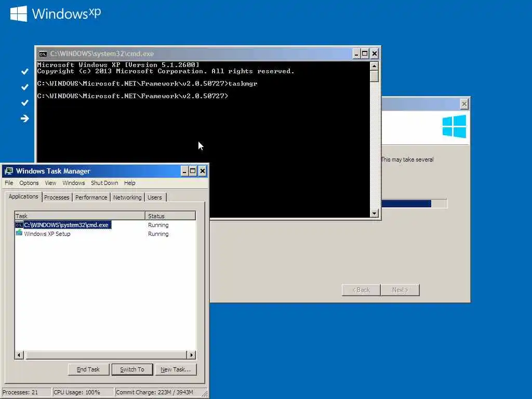This screenshot has height=399, width=532.
Task: Close the setup dialog with X button
Action: (464, 104)
